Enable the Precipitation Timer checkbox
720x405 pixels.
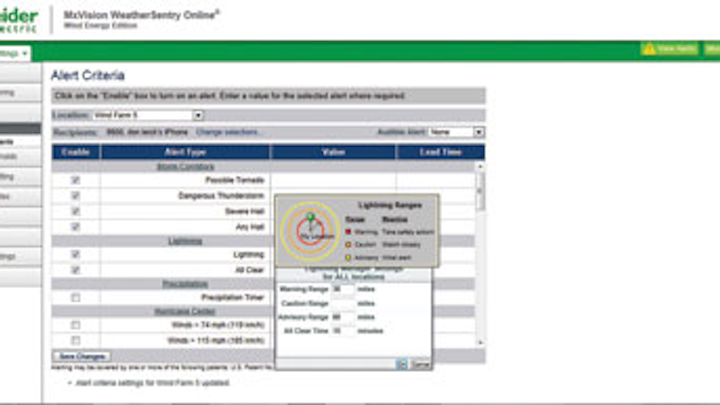pyautogui.click(x=76, y=298)
